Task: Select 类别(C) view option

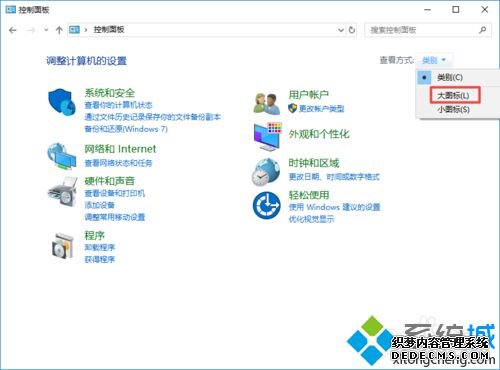Action: coord(450,77)
